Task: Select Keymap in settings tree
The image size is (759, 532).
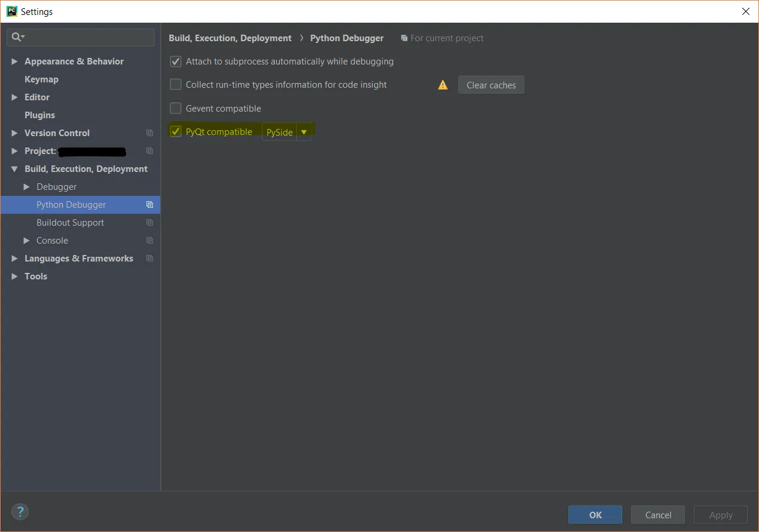Action: point(41,79)
